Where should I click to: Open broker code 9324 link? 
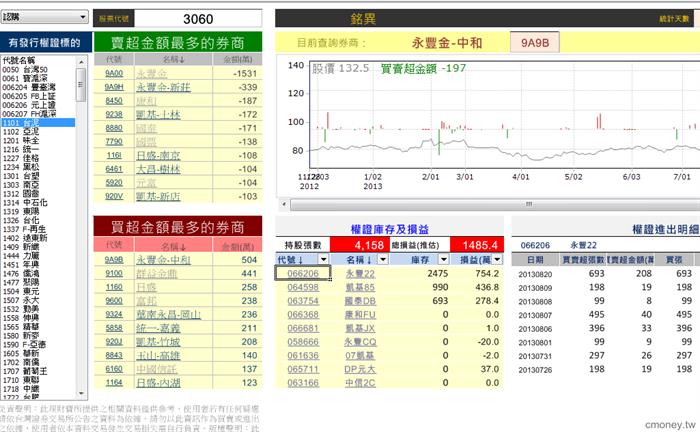[x=114, y=315]
